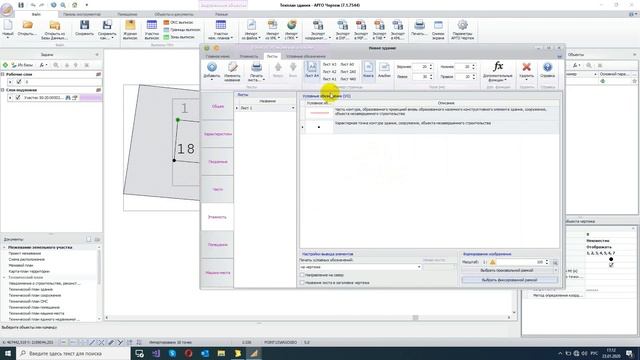Select the Характеристики side tab
The image size is (640, 360).
[x=217, y=134]
